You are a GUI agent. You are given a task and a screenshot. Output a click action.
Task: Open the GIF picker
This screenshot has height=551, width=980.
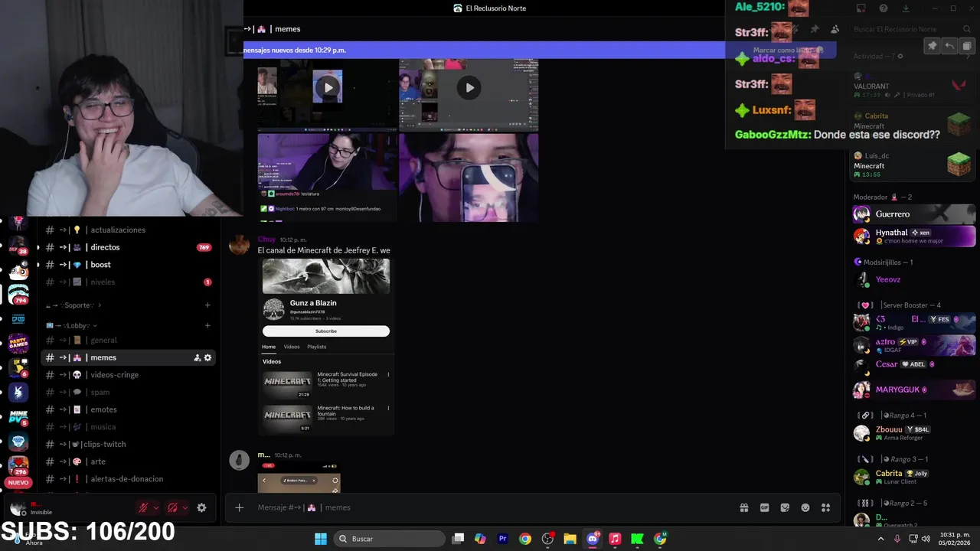coord(764,507)
